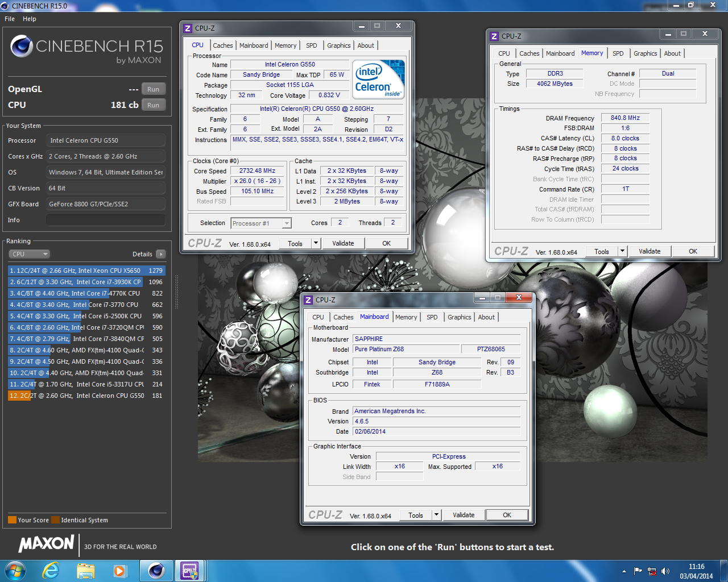Open Windows Explorer folder in taskbar
Screen dimensions: 728x582
pyautogui.click(x=86, y=571)
